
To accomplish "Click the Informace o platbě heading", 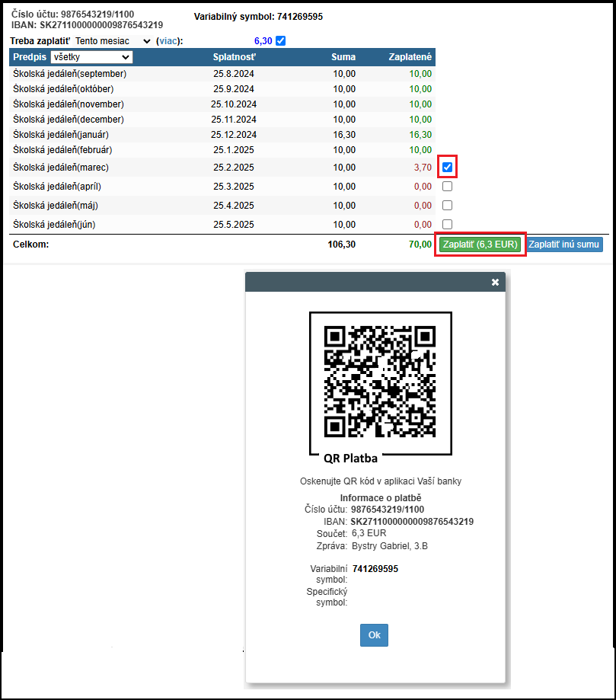I will (x=381, y=497).
